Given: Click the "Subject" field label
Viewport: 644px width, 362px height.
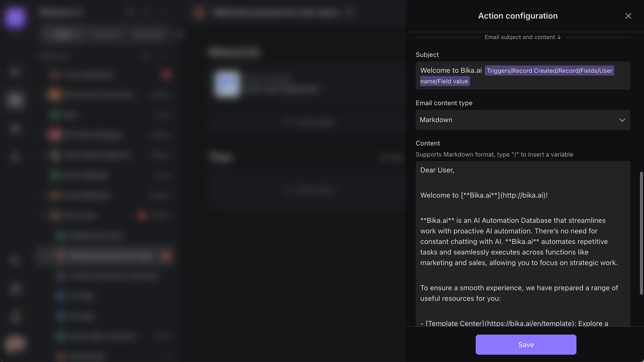Looking at the screenshot, I should [427, 55].
